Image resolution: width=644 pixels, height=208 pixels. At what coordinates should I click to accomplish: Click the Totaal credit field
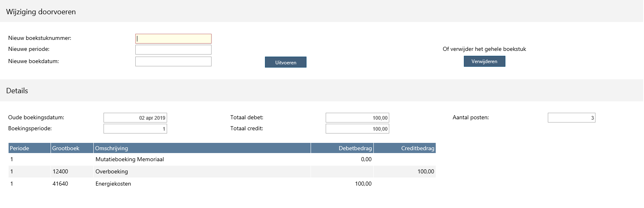tap(357, 129)
